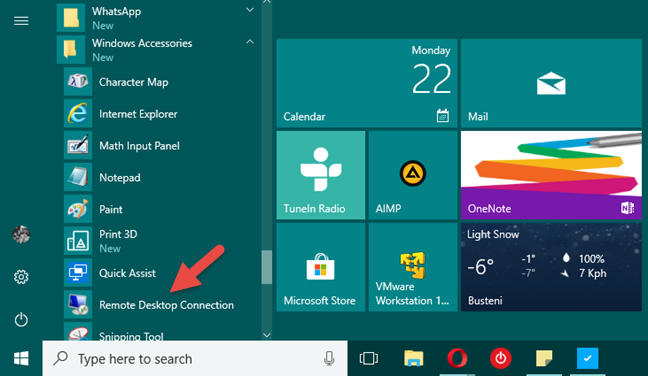Click 'Character Map' text
Image resolution: width=648 pixels, height=376 pixels.
(133, 82)
